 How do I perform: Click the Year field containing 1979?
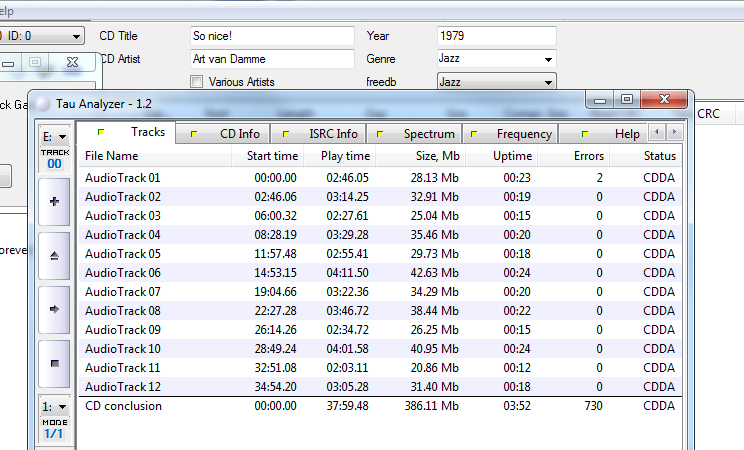click(x=496, y=36)
